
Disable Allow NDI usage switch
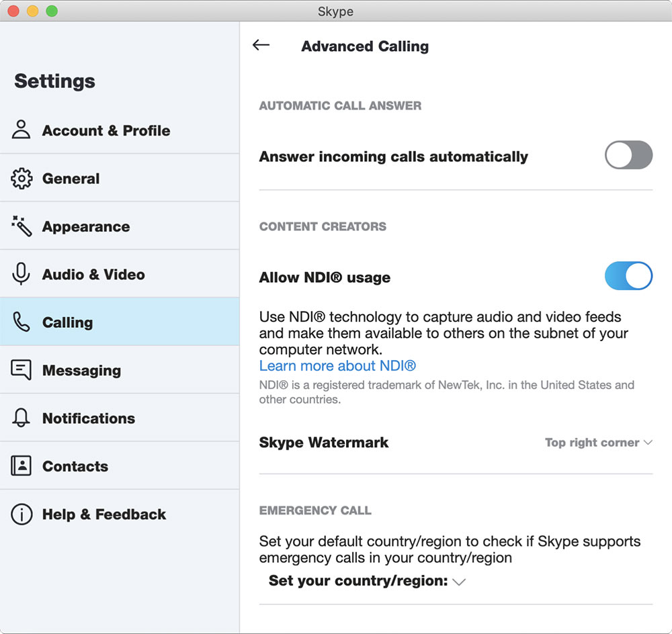pyautogui.click(x=629, y=276)
